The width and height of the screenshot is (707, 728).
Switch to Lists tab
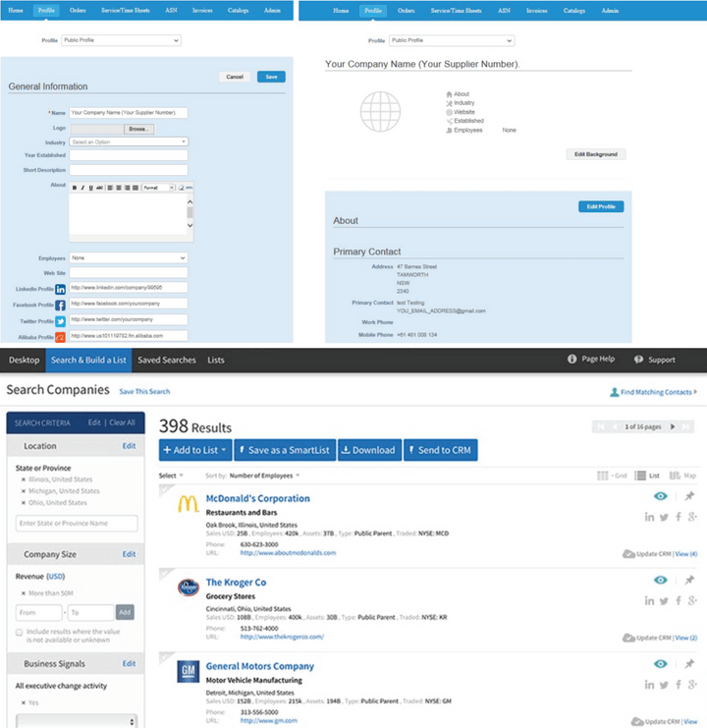click(216, 360)
